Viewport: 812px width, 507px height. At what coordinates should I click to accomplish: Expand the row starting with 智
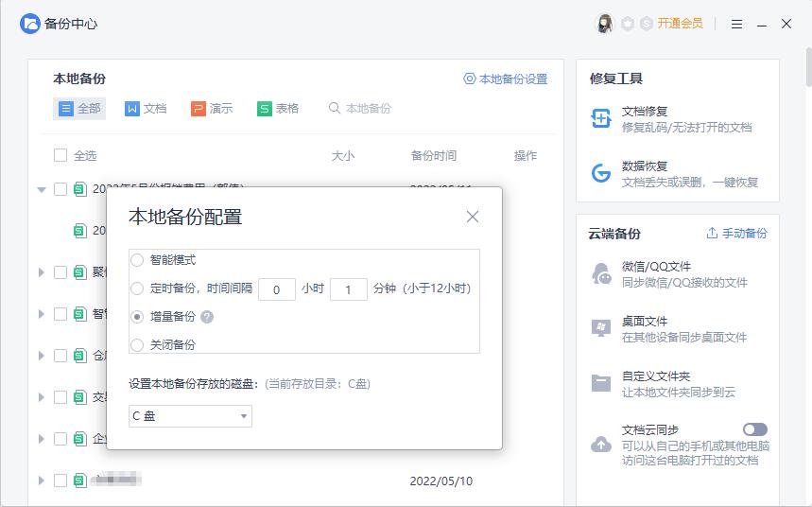click(x=42, y=314)
